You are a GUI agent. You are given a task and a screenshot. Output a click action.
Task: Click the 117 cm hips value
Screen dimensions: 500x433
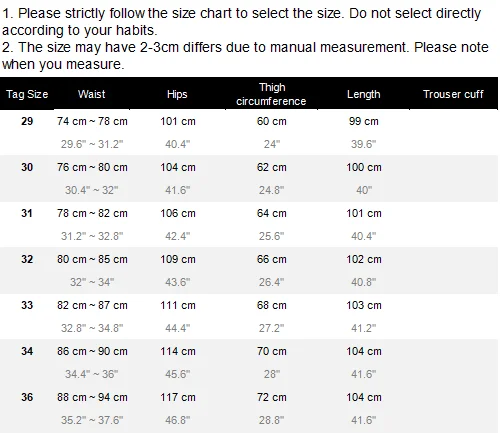[x=178, y=397]
